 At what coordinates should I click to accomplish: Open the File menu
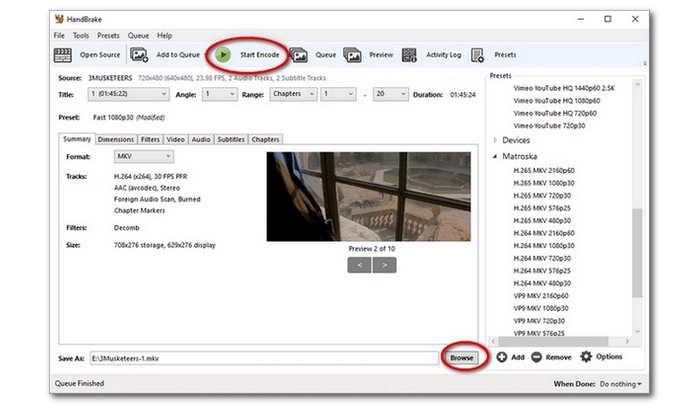(59, 35)
